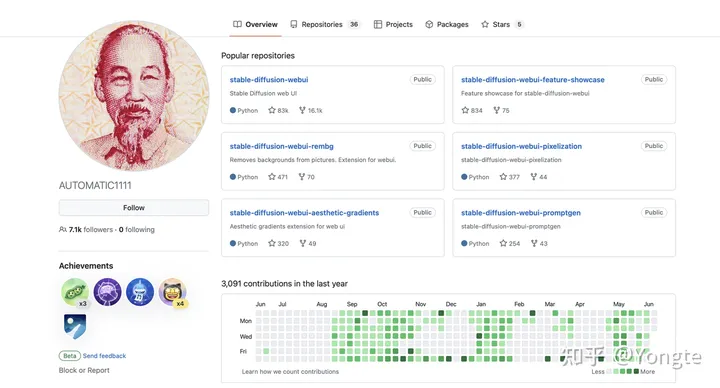Open the Starstruck achievement badge
720x388 pixels.
click(173, 292)
